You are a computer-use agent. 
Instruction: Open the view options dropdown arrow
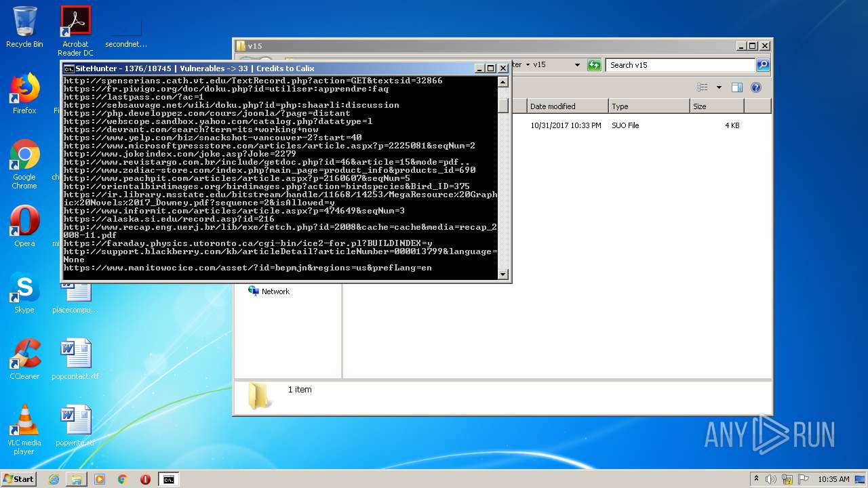pyautogui.click(x=719, y=87)
